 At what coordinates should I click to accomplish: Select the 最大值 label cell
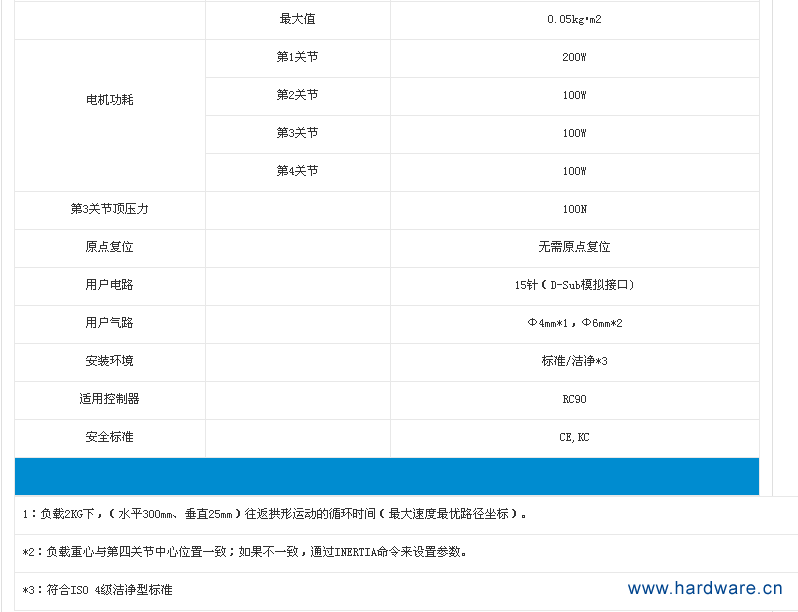(x=297, y=20)
